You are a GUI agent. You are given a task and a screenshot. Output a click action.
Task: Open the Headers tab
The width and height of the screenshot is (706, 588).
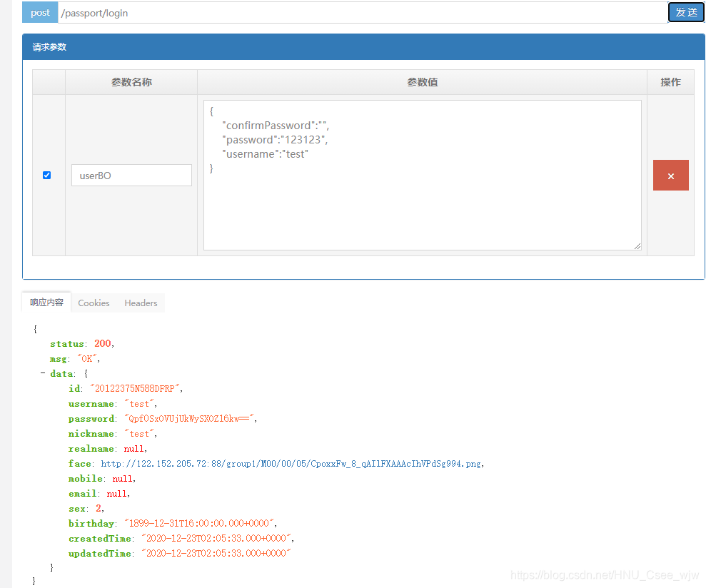(x=141, y=303)
